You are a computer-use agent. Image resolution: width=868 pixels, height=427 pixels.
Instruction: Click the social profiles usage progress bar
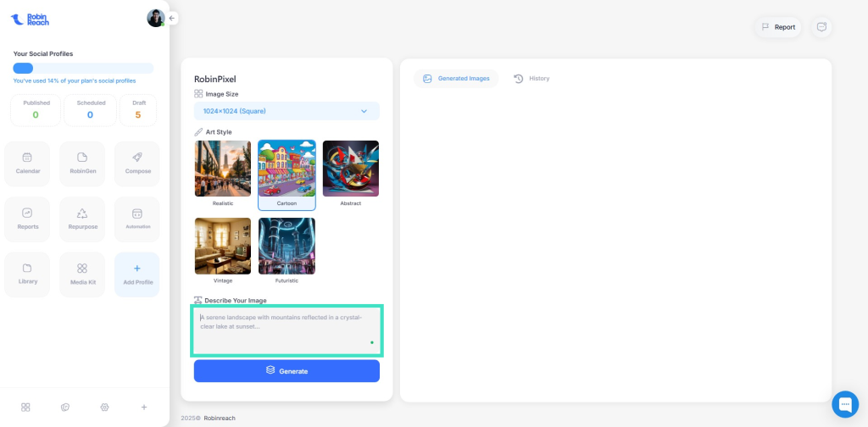click(x=84, y=69)
